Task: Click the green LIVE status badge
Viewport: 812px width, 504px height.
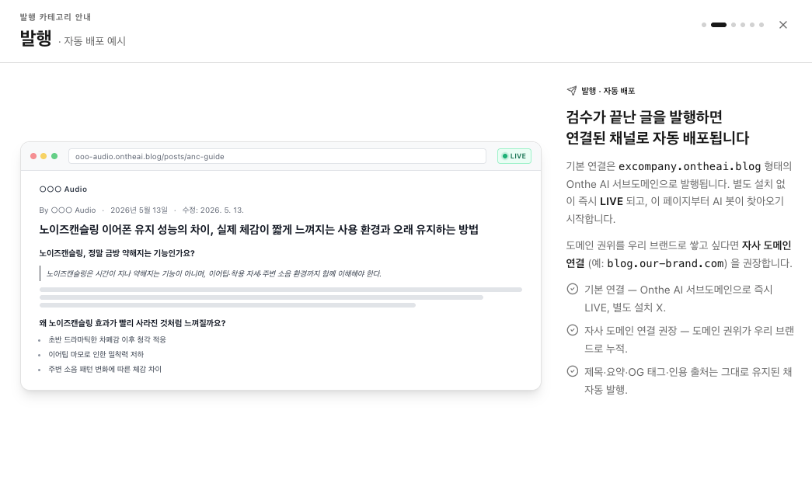Action: coord(514,156)
